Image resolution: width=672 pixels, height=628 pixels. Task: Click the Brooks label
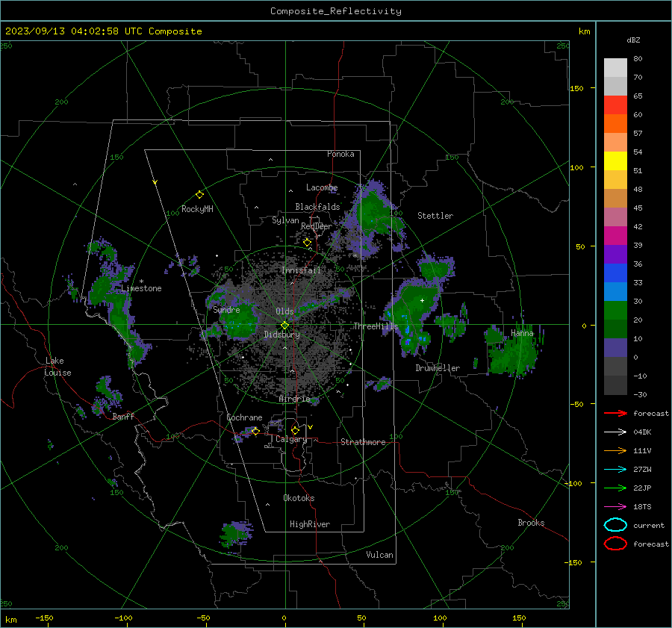531,523
